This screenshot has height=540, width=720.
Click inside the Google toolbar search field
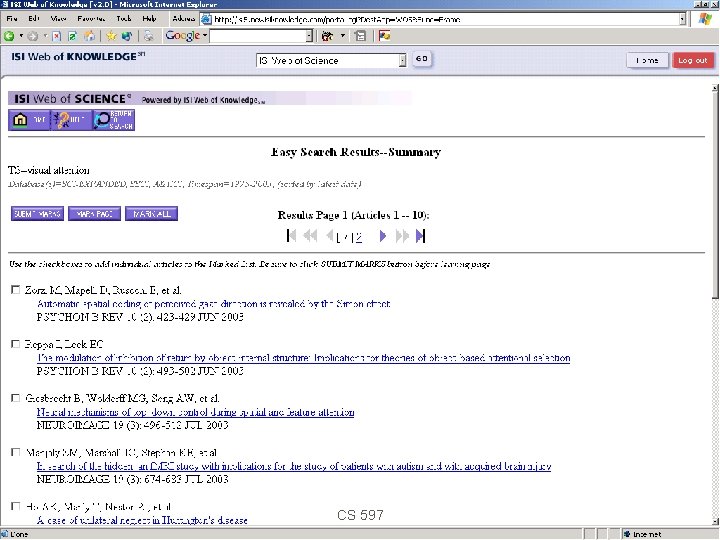tap(258, 36)
